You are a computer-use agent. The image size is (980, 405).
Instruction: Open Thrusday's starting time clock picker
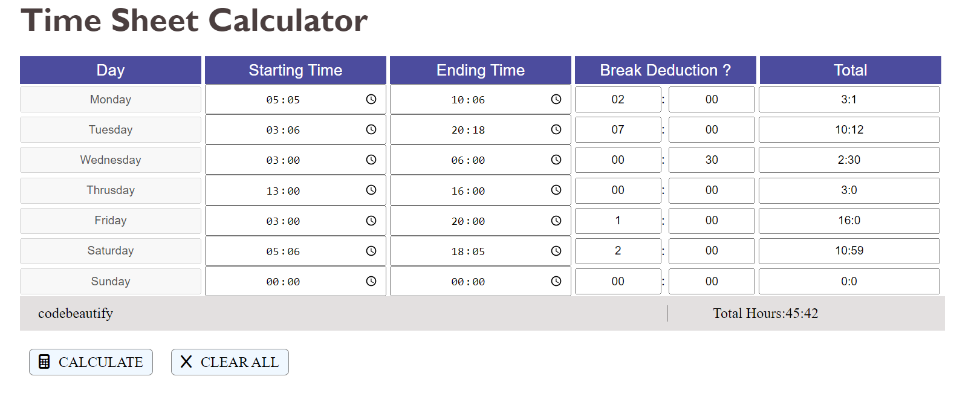pos(371,190)
